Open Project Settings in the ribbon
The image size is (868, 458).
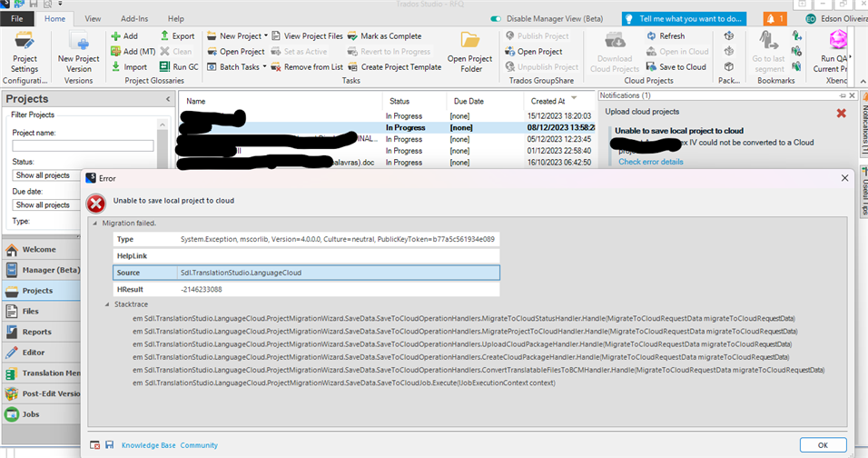tap(25, 52)
